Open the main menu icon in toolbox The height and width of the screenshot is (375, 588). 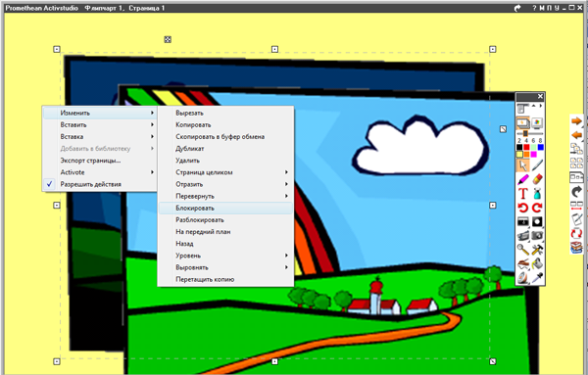coord(521,109)
